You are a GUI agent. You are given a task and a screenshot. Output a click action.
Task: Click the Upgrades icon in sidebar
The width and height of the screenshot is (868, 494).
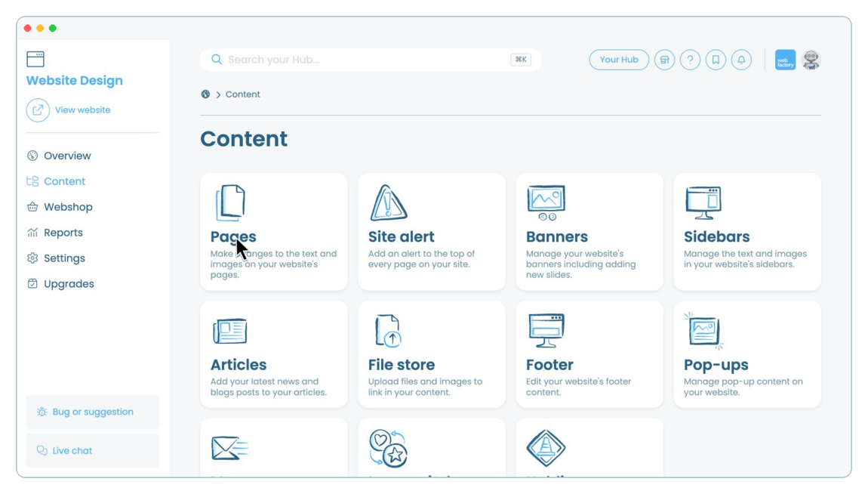pos(32,283)
